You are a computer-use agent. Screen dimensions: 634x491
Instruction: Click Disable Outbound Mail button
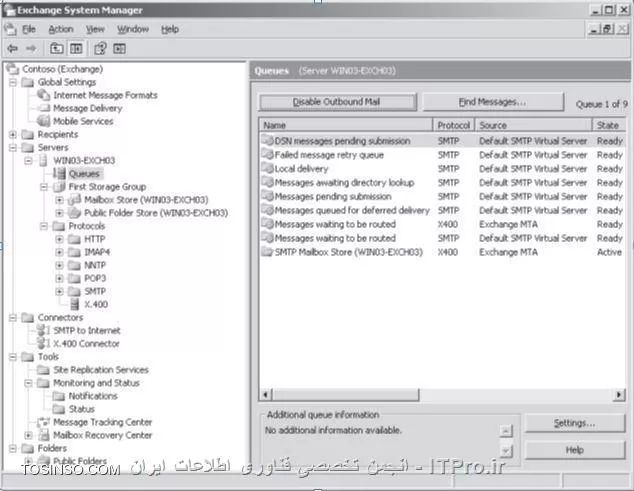coord(338,102)
